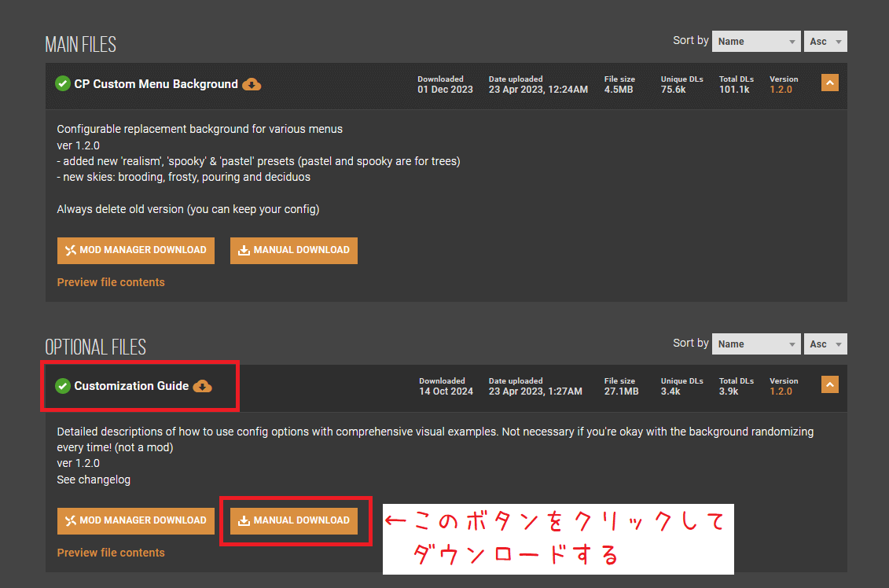Open Preview file contents under Main Files
Screen dimensions: 889x588
coord(111,282)
